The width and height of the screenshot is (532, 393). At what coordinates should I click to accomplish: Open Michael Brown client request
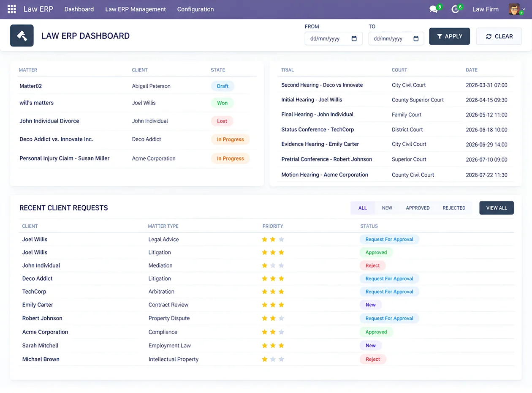click(266, 359)
